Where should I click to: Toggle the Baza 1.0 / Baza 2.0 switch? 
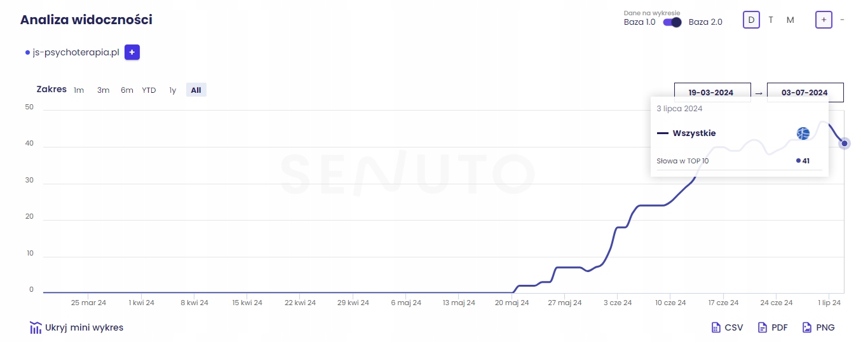pos(672,22)
